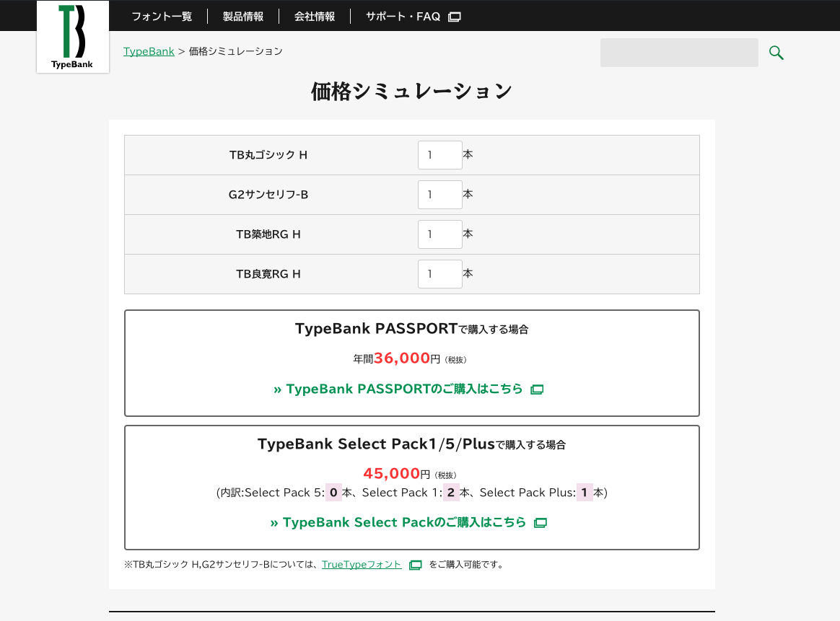Viewport: 840px width, 621px height.
Task: Click the TB良寛RG H font name
Action: tap(268, 274)
